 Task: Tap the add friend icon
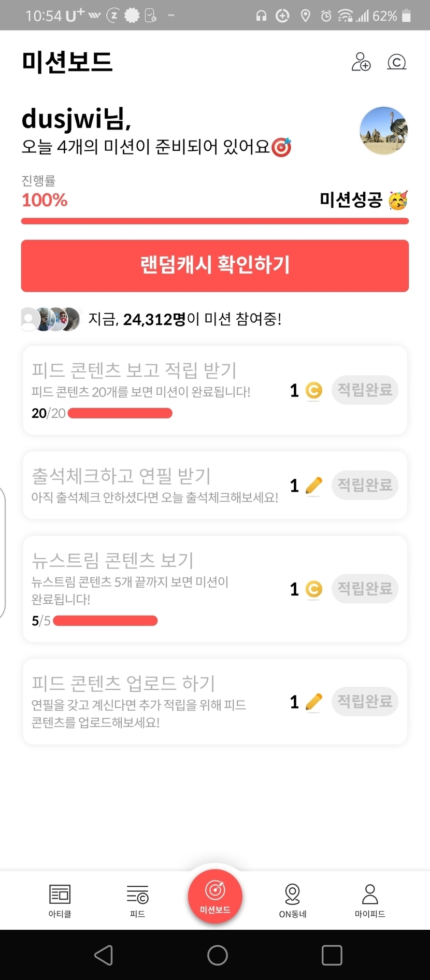(x=361, y=62)
